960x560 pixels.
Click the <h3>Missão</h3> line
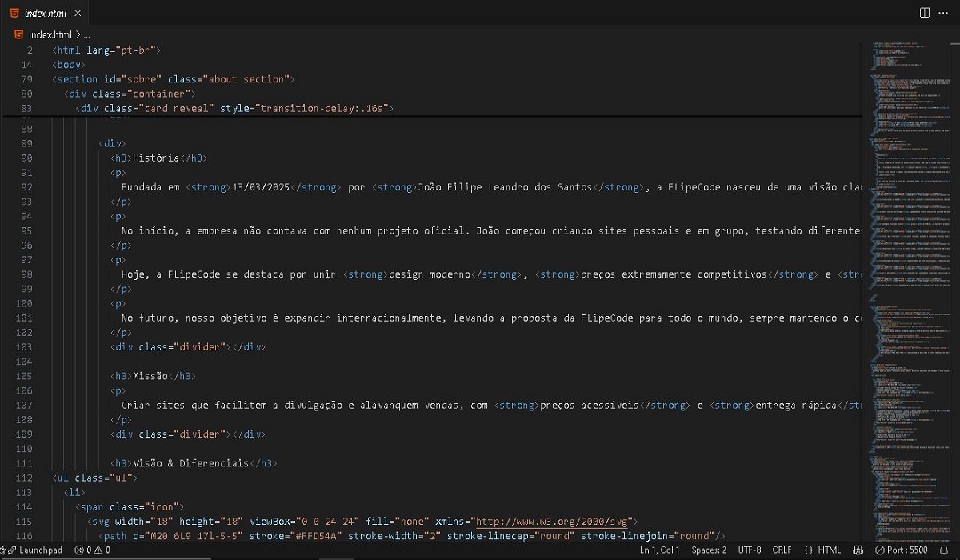coord(153,376)
